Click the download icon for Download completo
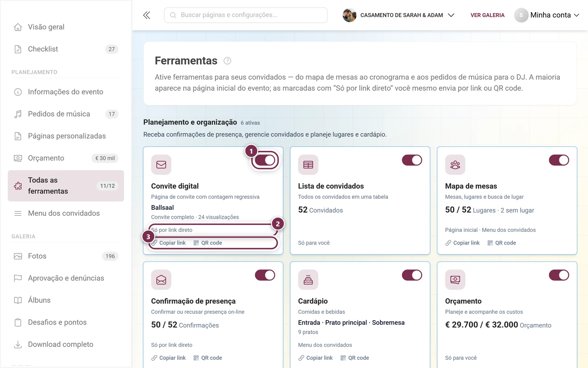 coord(18,345)
